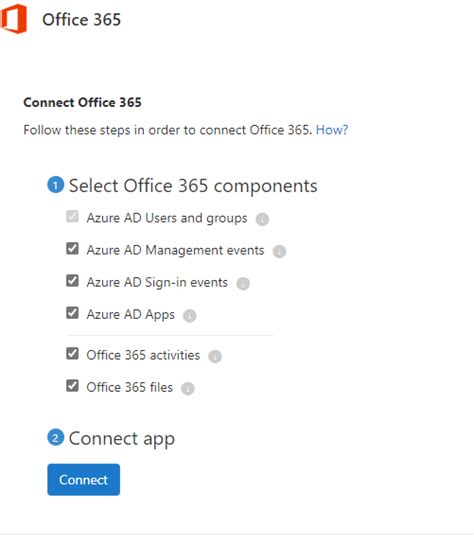This screenshot has width=474, height=544.
Task: Click the Follow these steps instruction text
Action: (167, 130)
